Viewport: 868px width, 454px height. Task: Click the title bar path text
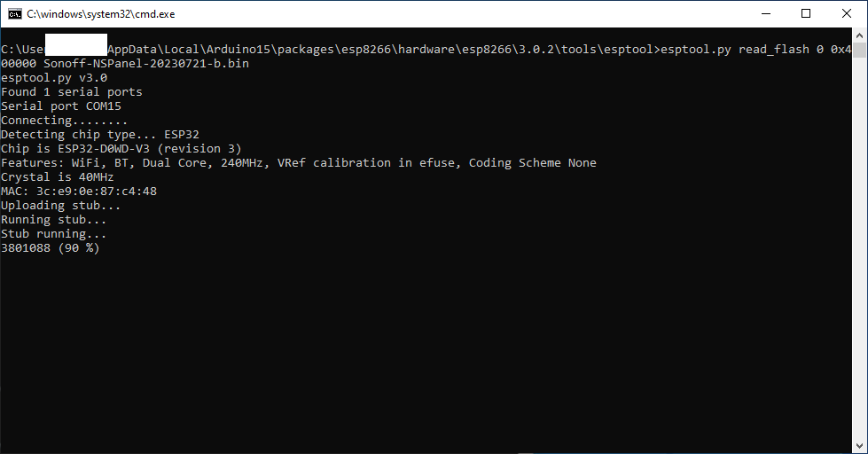pos(101,14)
